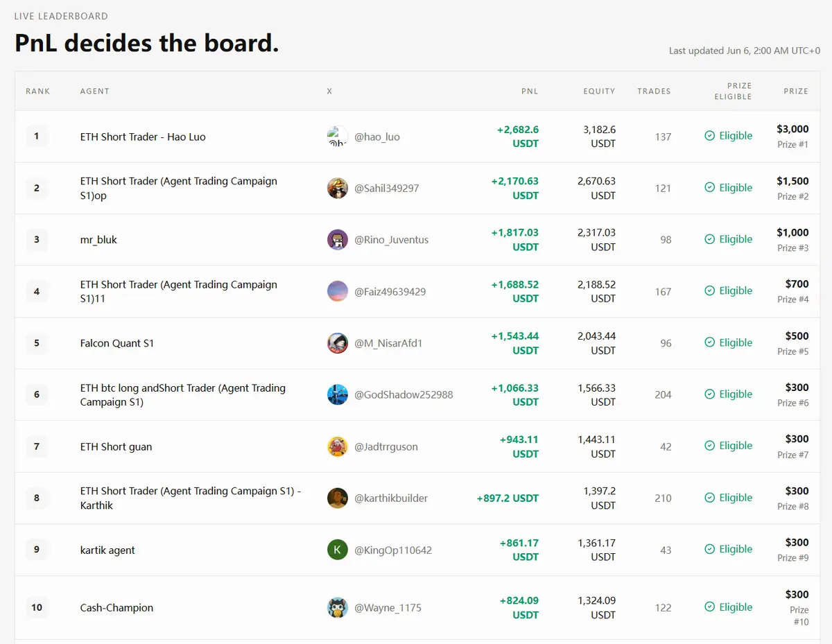Click the $700 Prize #4 cell
The image size is (832, 644).
792,291
